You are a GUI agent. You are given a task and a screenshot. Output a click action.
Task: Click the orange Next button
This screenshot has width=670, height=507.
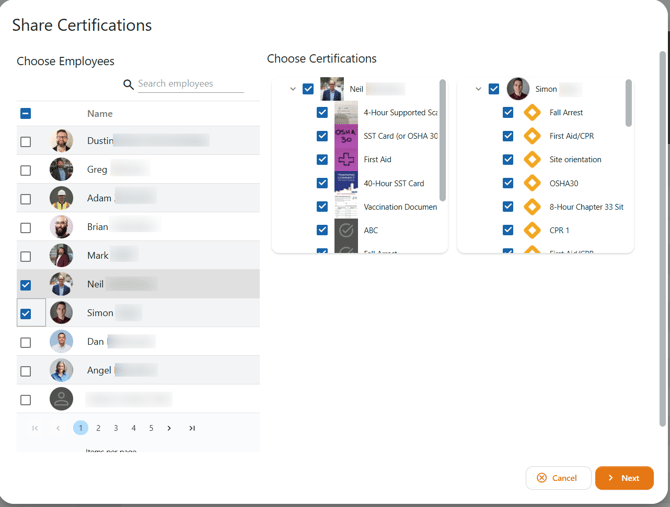pos(624,478)
